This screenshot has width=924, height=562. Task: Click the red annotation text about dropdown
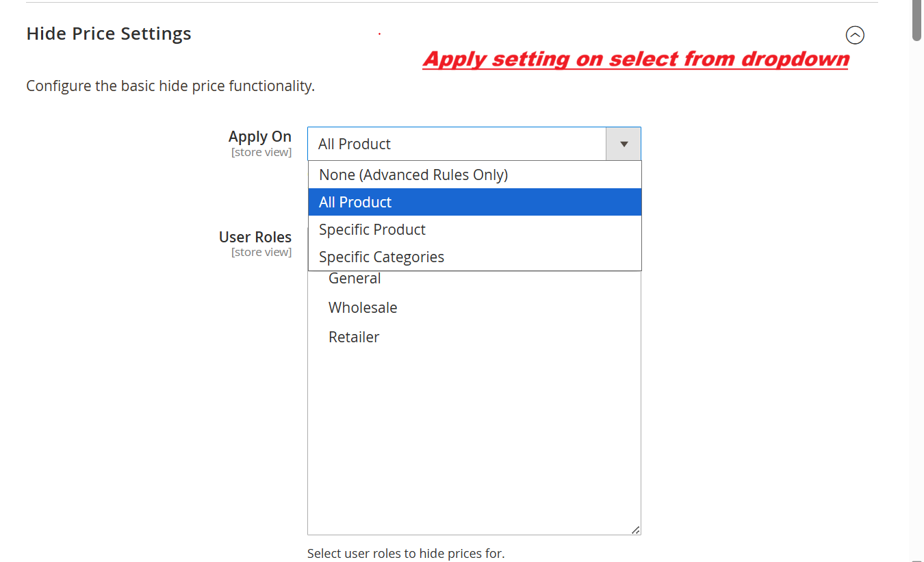pyautogui.click(x=635, y=60)
